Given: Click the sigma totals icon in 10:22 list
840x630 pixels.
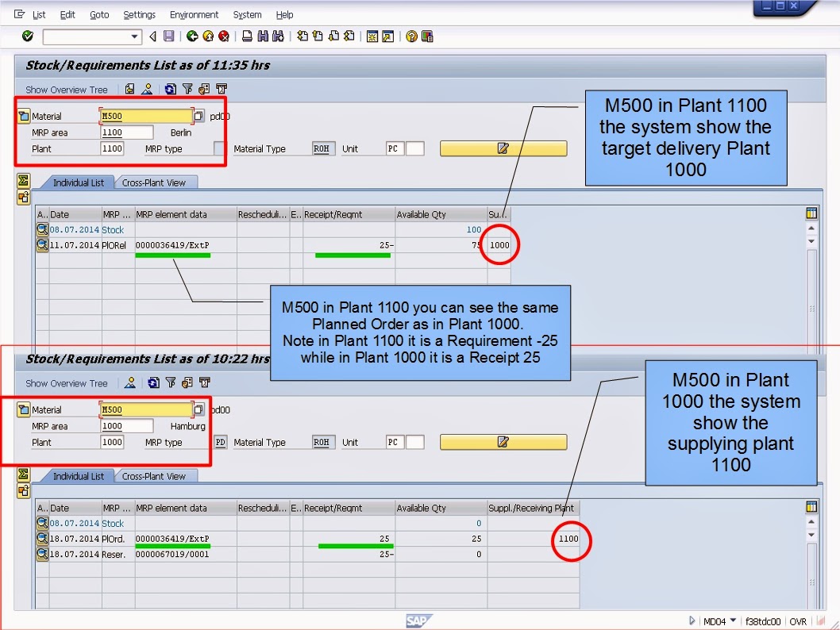Looking at the screenshot, I should pos(23,474).
